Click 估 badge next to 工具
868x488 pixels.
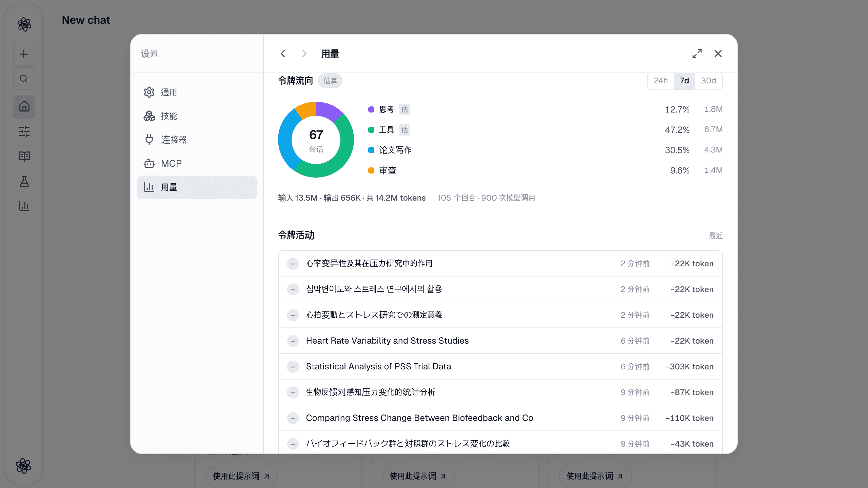[x=405, y=130]
